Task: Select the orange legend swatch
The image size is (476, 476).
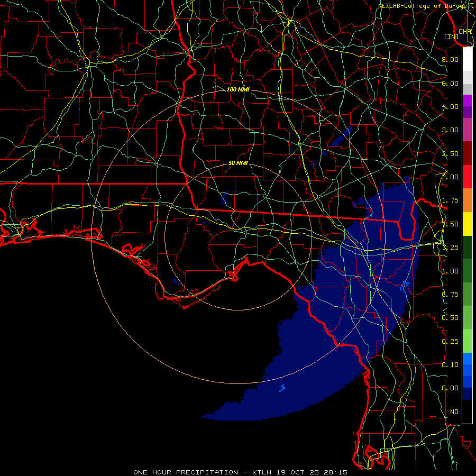Action: click(x=467, y=200)
